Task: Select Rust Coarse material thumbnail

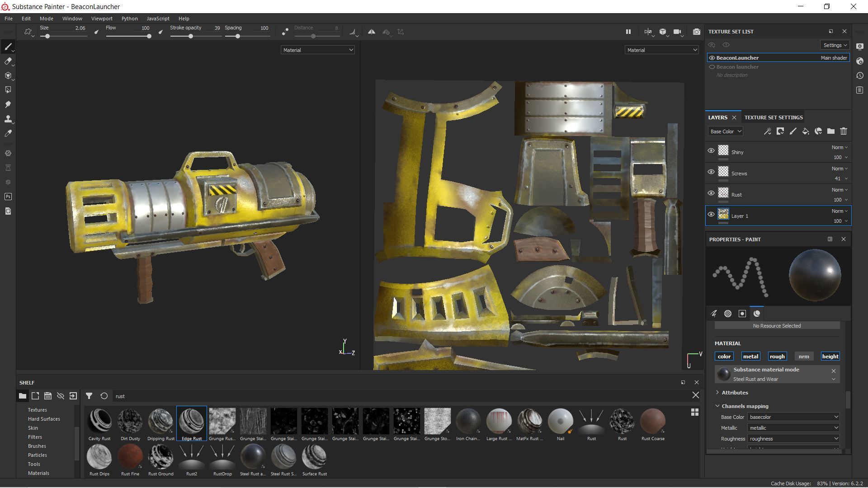Action: point(653,425)
